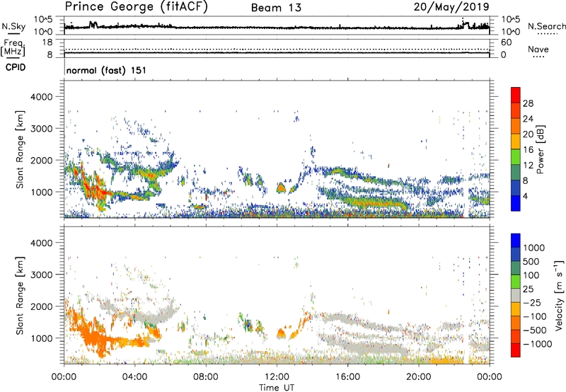
Task: Click the "500" Velocity colorbar label
Action: click(x=533, y=262)
